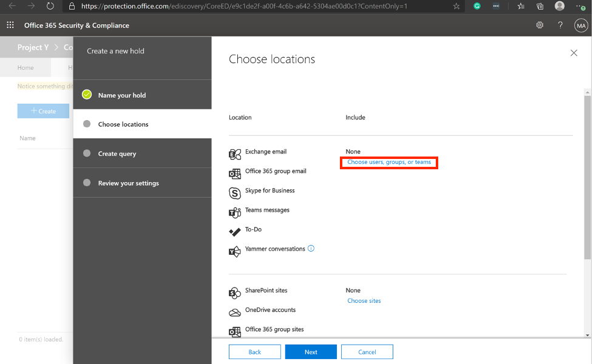
Task: Click Office 365 Security & Compliance title
Action: 76,25
